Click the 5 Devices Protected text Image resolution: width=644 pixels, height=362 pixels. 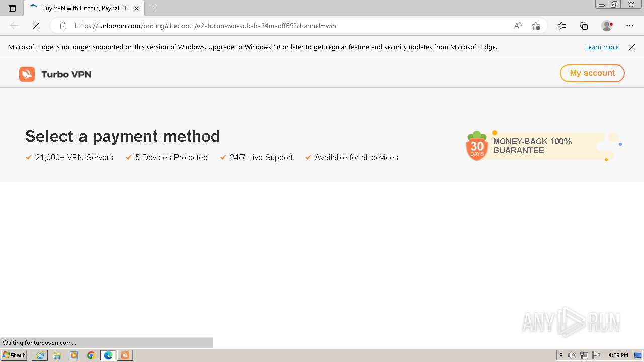[x=172, y=157]
